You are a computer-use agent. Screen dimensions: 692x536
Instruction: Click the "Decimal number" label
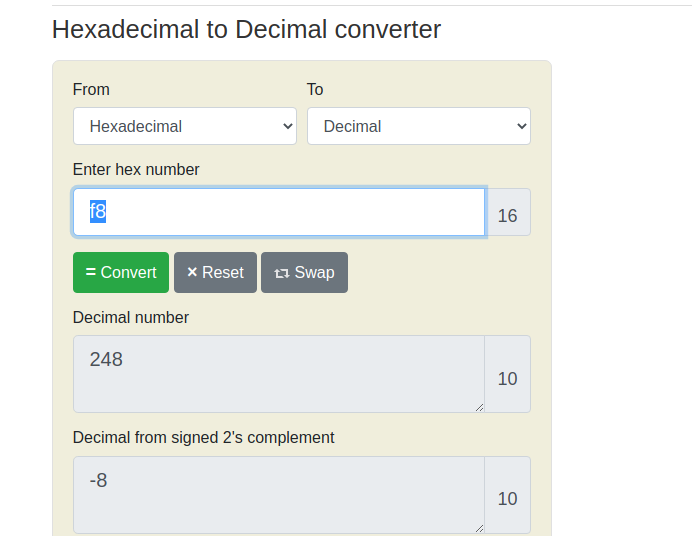[x=131, y=317]
